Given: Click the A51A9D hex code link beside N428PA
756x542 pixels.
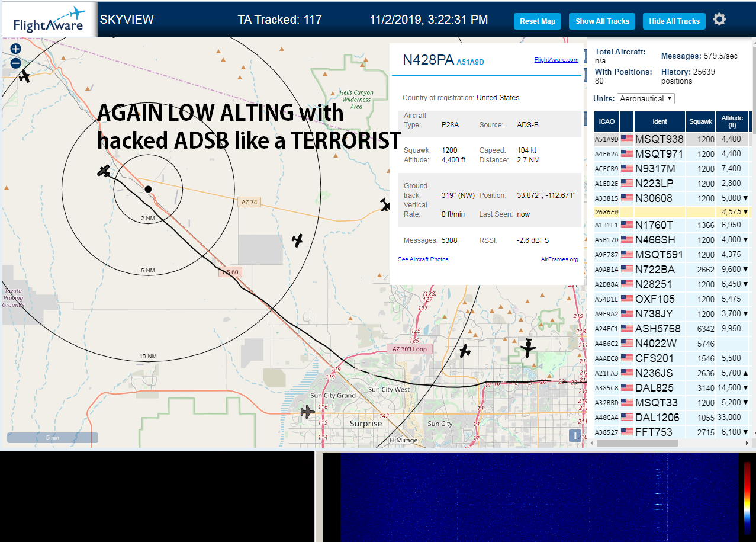Looking at the screenshot, I should [x=470, y=62].
